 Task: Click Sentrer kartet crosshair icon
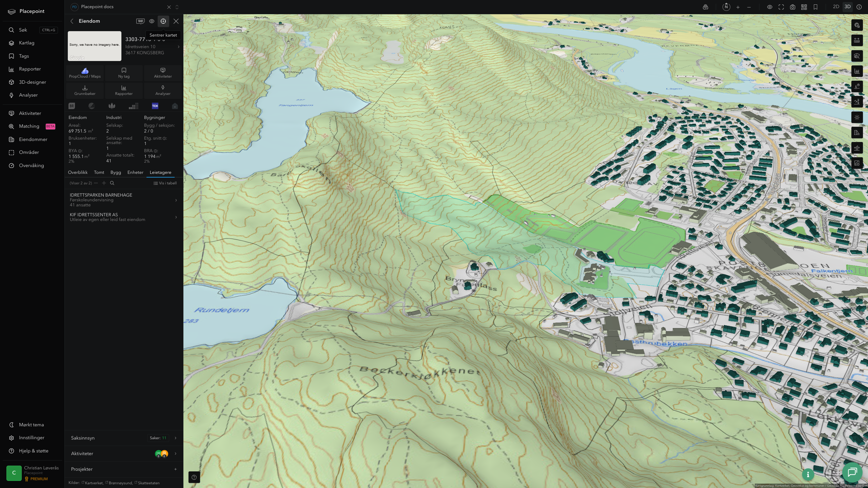click(x=163, y=21)
